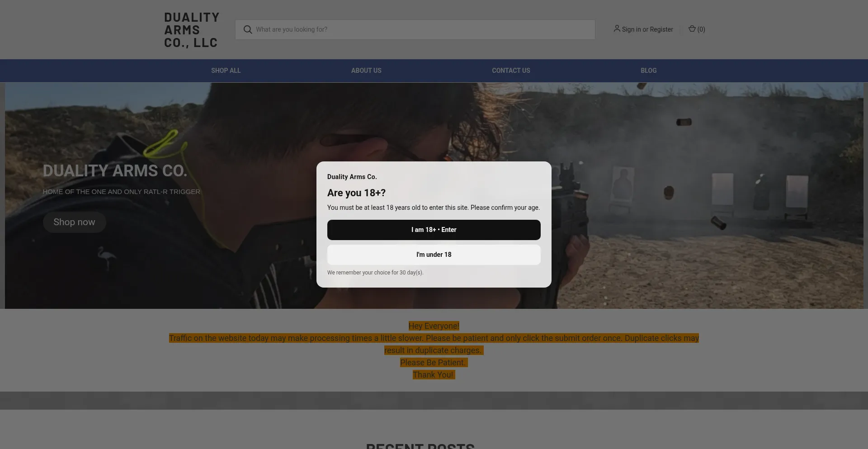Click the 'Are you 18+?' dialog heading
Viewport: 868px width, 449px height.
pyautogui.click(x=356, y=193)
